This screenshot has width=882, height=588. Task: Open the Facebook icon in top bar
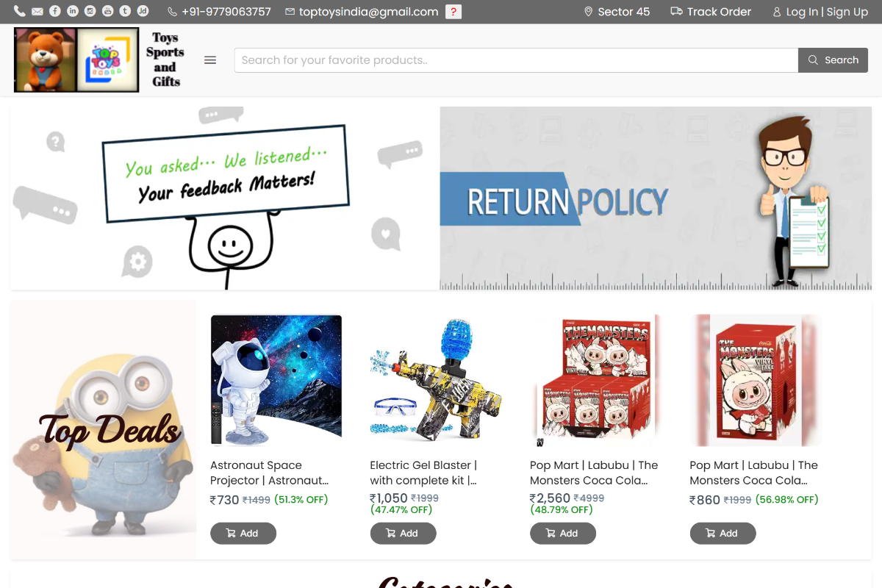(55, 11)
